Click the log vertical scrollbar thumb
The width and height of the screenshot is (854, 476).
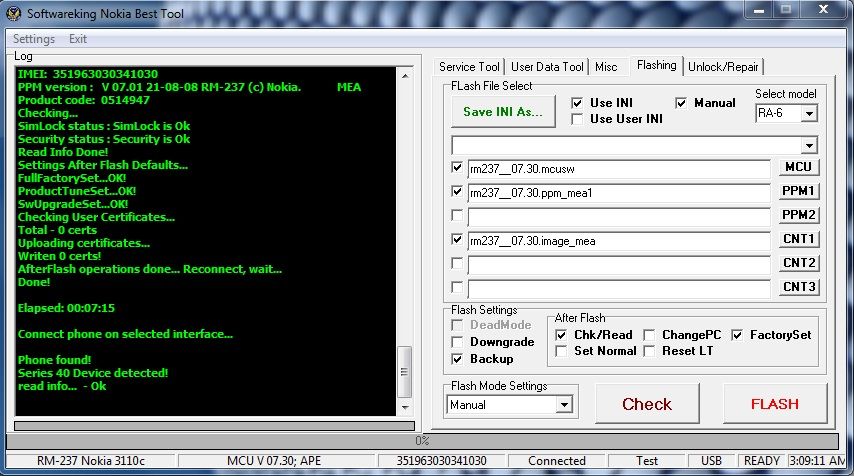click(405, 371)
